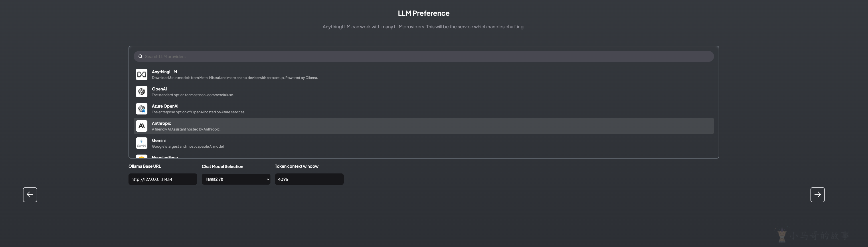The image size is (868, 247).
Task: Click the Anthropic logo icon
Action: tap(142, 126)
